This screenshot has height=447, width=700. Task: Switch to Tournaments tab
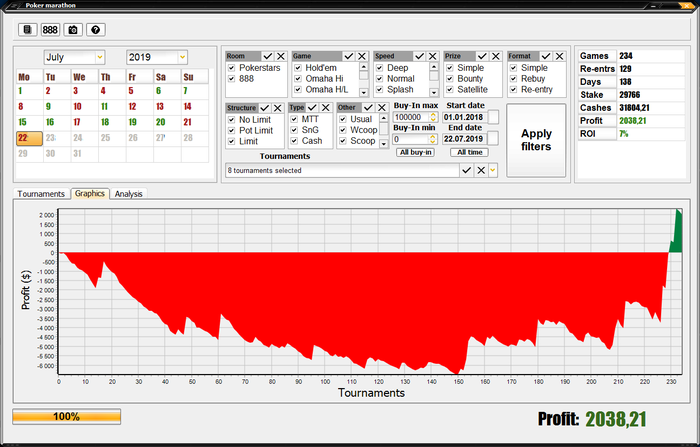click(41, 194)
